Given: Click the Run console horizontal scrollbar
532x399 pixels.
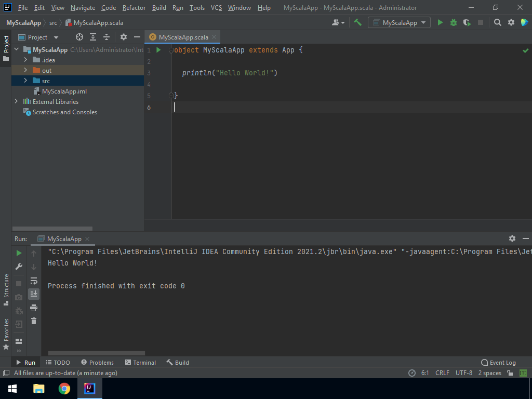Looking at the screenshot, I should click(x=96, y=353).
